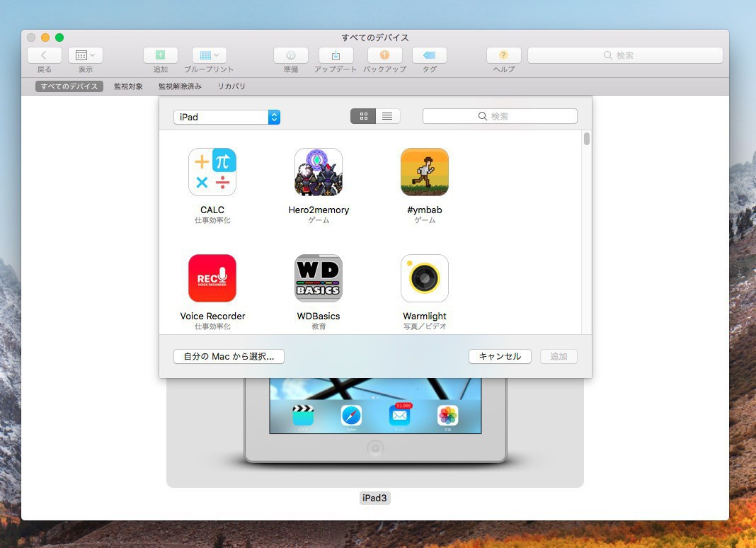This screenshot has width=756, height=548.
Task: Click the iPad home button
Action: coord(375,448)
